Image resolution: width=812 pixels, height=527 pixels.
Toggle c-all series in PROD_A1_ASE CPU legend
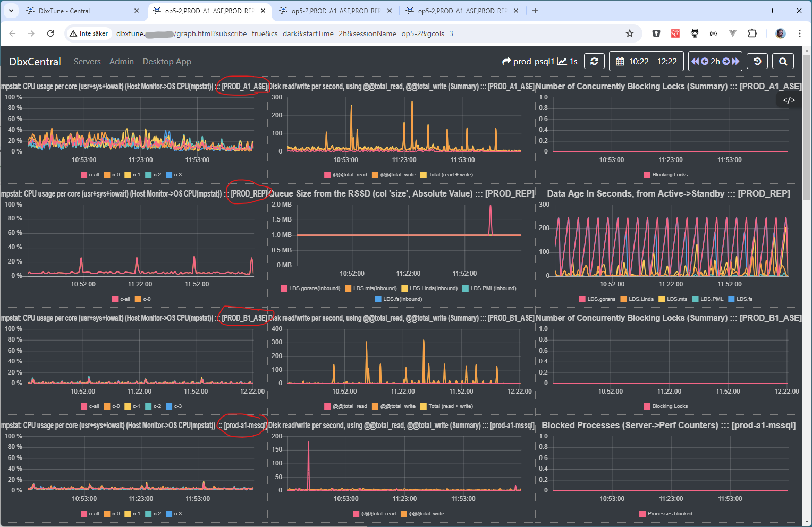90,175
